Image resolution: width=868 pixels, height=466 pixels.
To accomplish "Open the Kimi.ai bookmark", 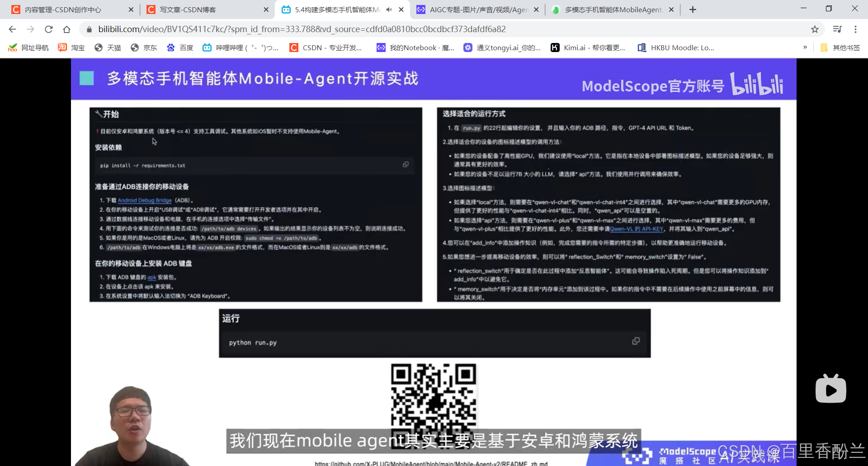I will 588,48.
